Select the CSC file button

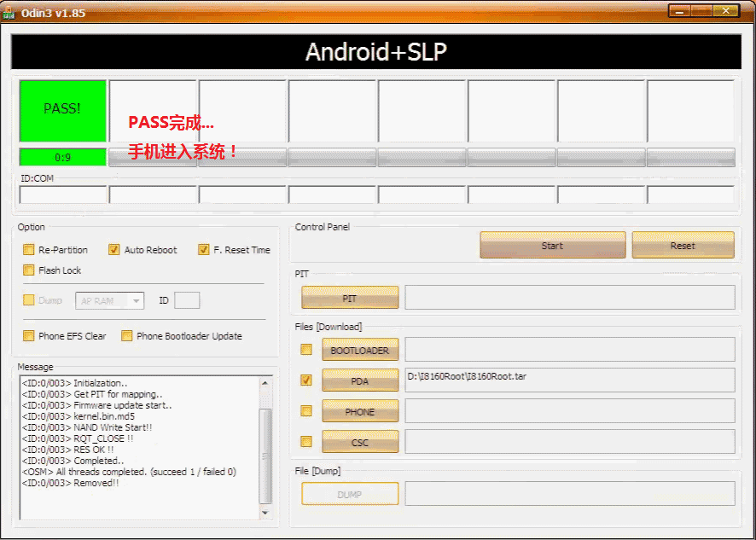click(x=360, y=442)
